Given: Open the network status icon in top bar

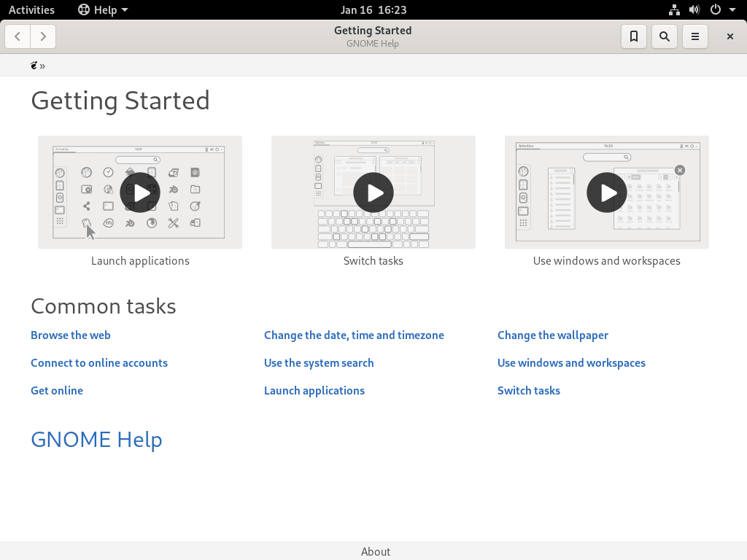Looking at the screenshot, I should (x=673, y=9).
